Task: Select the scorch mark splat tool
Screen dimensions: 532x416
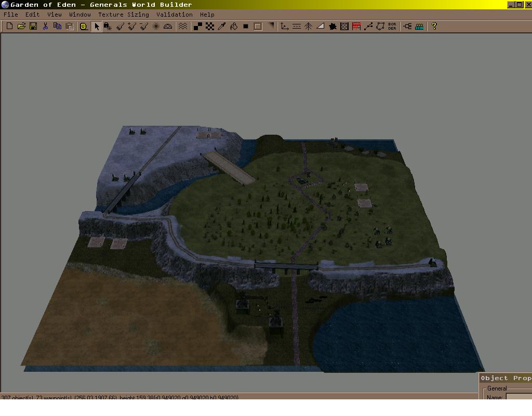Action: click(x=332, y=26)
